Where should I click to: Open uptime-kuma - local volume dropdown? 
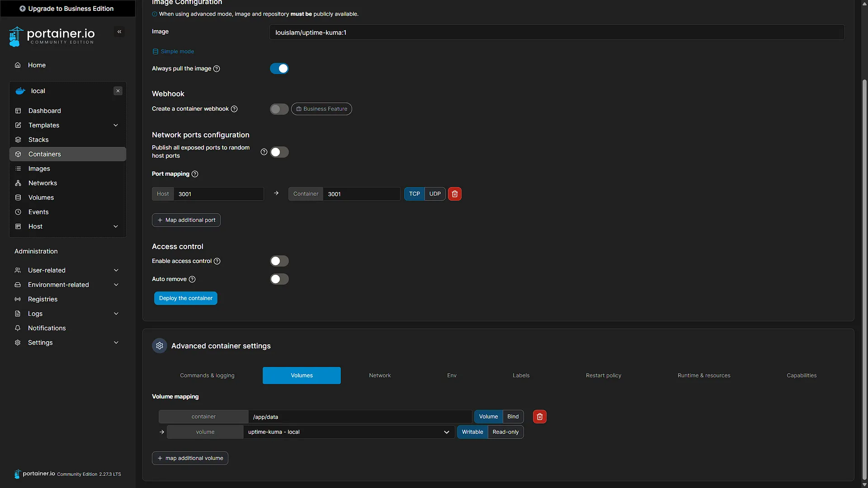(x=349, y=432)
